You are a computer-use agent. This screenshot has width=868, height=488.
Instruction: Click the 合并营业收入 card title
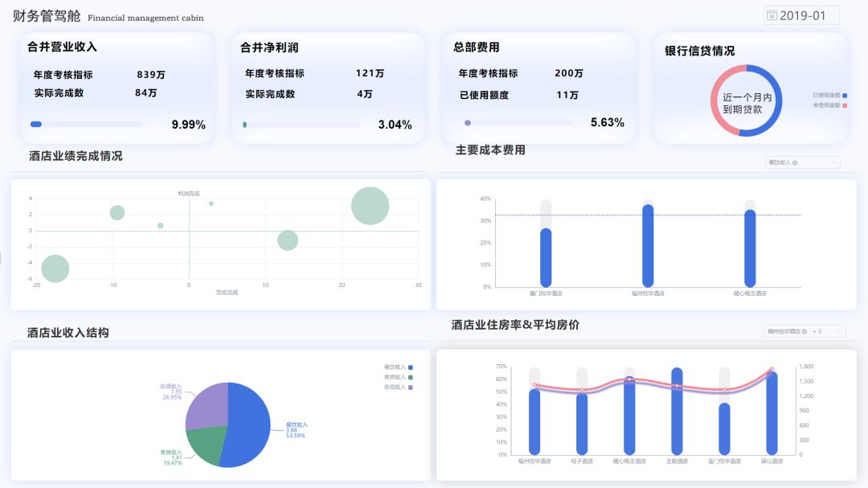[x=62, y=47]
